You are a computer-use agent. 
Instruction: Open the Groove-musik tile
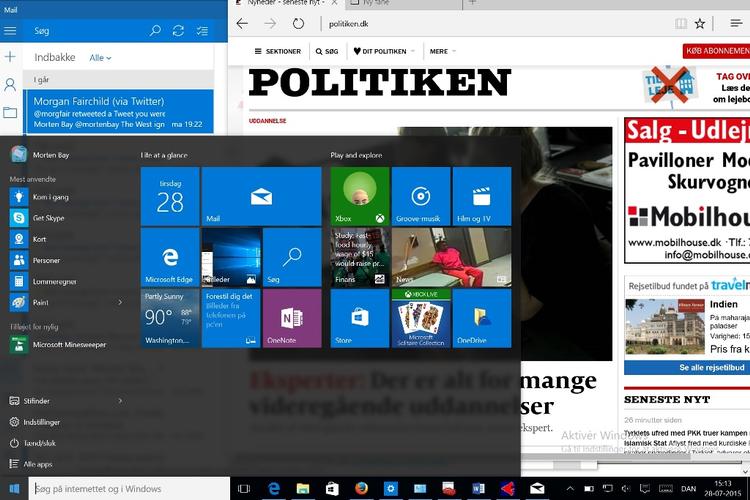tap(421, 196)
